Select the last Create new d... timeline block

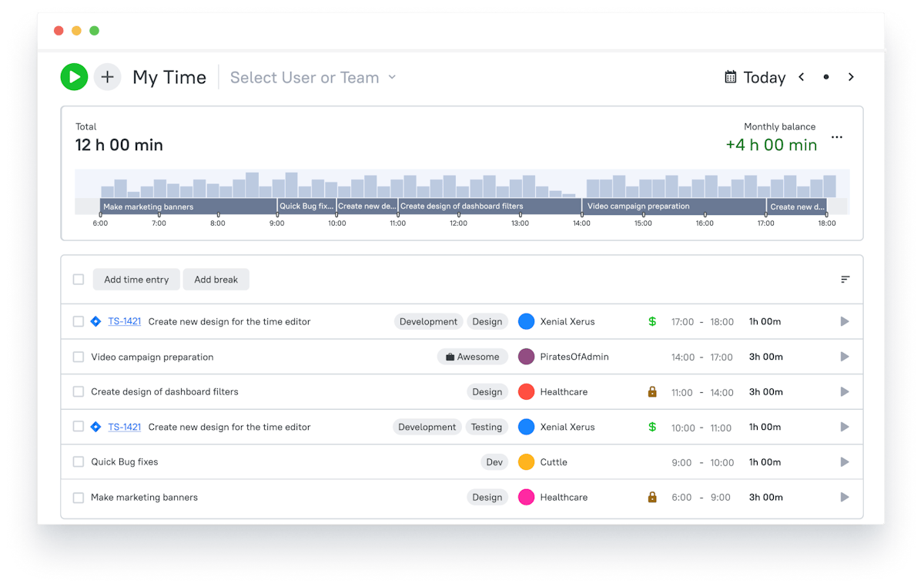coord(797,206)
